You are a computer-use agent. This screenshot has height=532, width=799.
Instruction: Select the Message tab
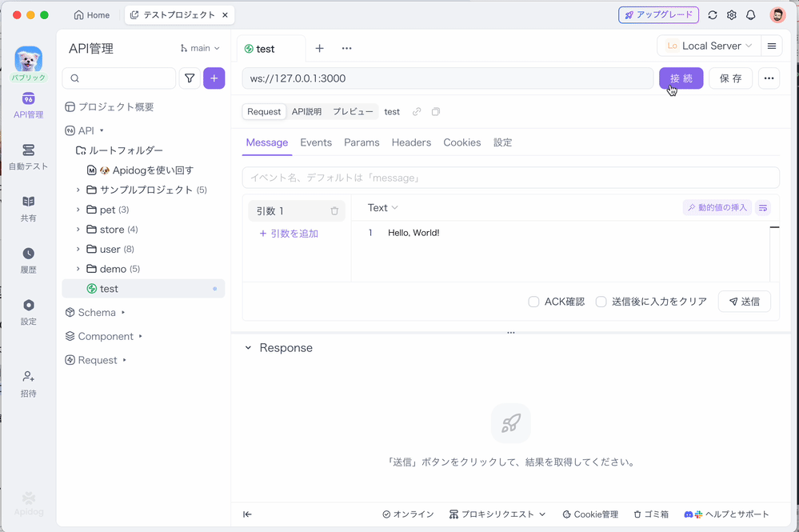[267, 142]
